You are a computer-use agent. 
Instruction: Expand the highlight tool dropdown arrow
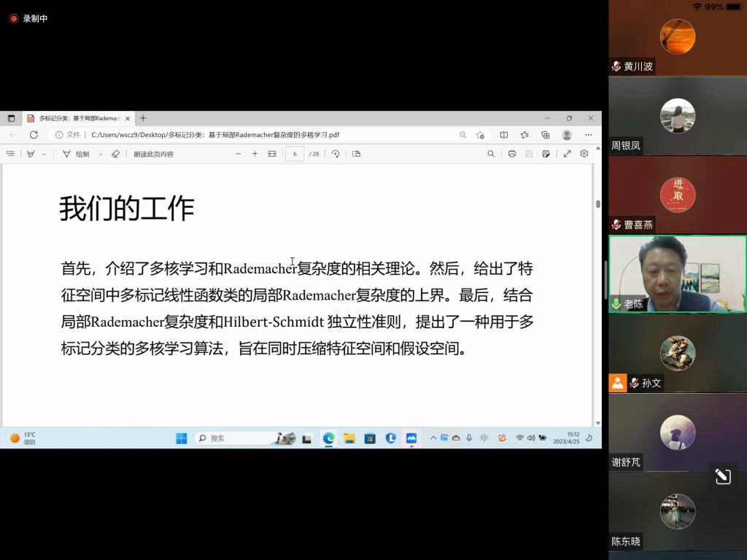pos(44,154)
